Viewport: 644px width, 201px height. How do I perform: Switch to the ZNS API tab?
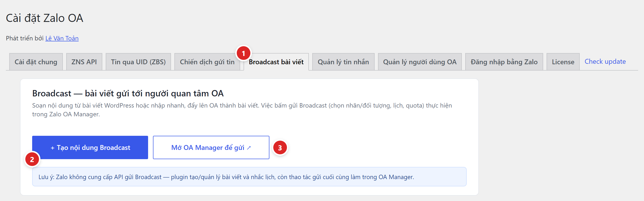[84, 62]
